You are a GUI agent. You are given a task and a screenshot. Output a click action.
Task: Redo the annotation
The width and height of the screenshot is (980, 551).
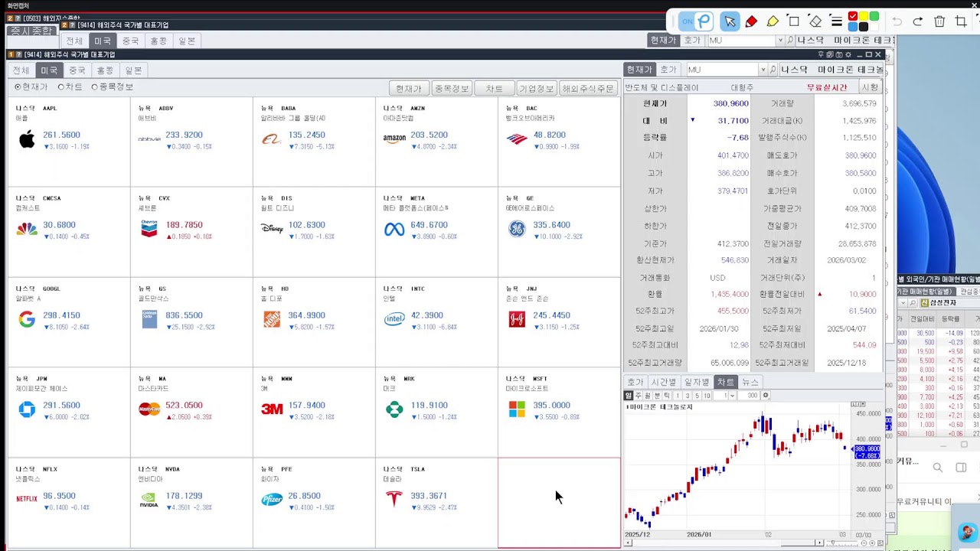point(918,21)
